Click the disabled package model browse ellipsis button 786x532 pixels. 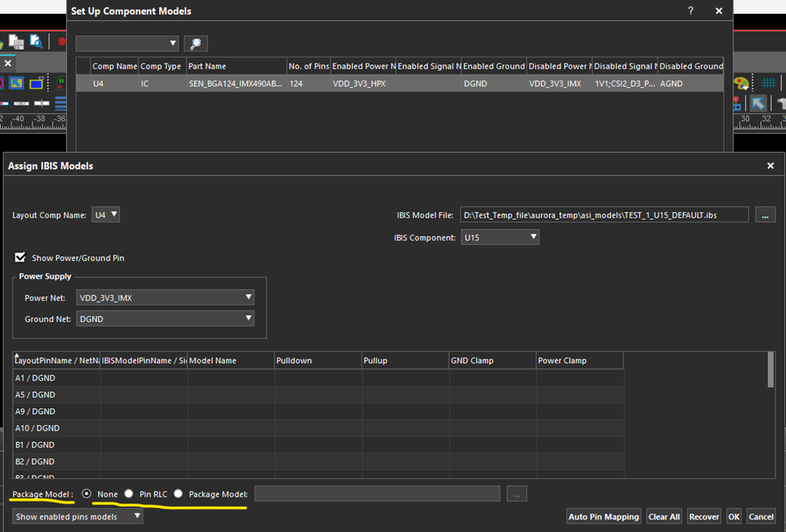click(x=517, y=494)
